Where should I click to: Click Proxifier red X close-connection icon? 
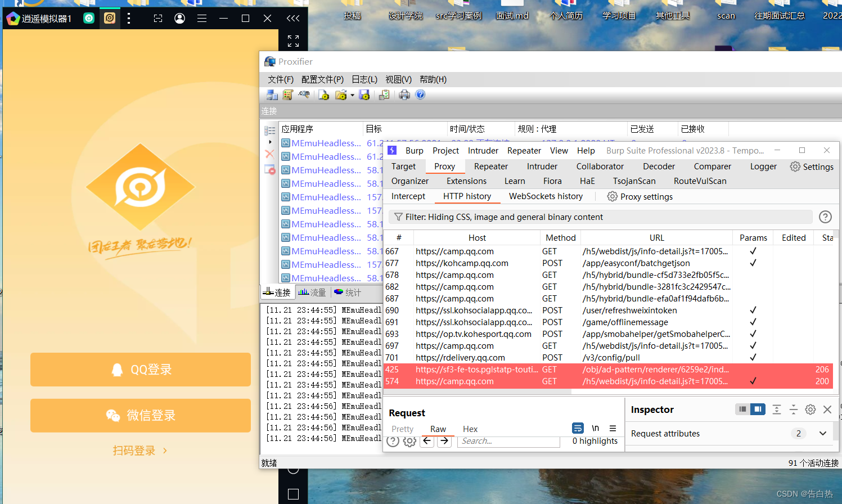270,154
